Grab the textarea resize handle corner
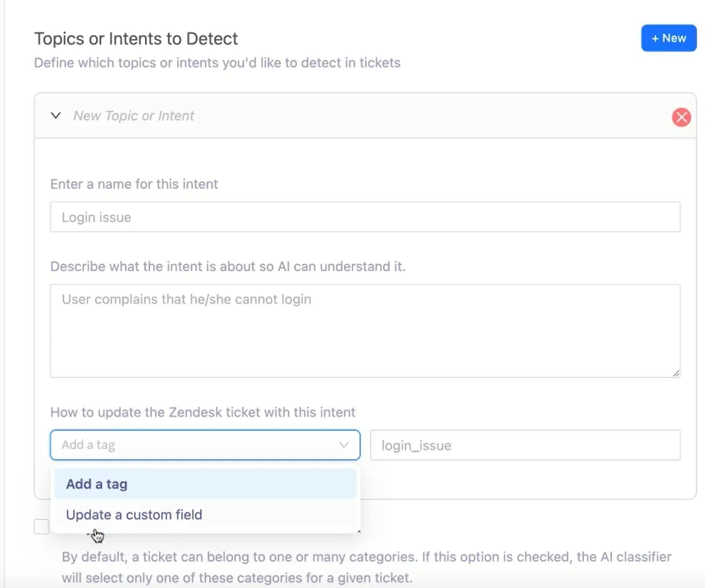This screenshot has height=588, width=705. coord(676,373)
